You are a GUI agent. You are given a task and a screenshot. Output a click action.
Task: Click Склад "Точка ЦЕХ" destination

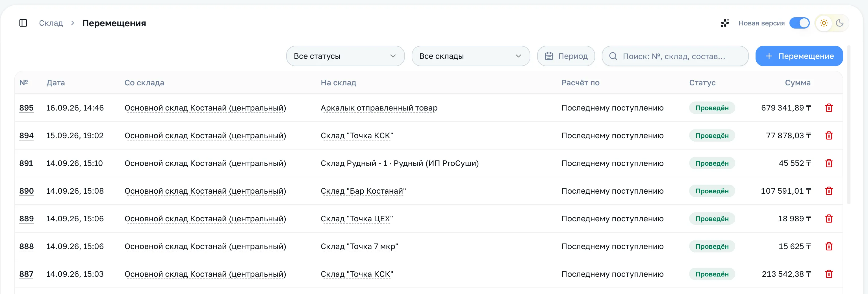pyautogui.click(x=357, y=219)
